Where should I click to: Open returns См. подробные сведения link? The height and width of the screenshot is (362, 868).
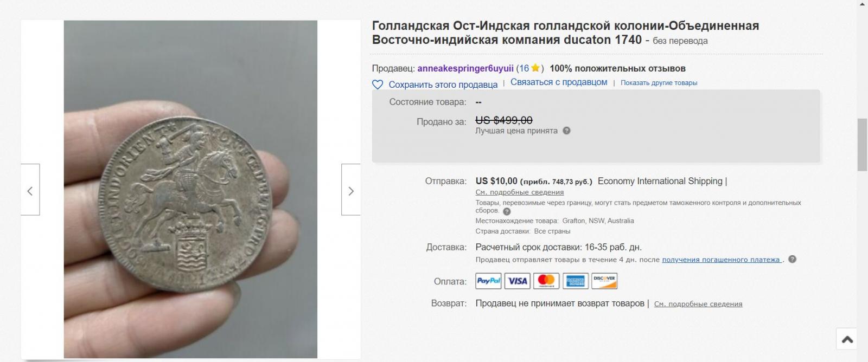(698, 304)
